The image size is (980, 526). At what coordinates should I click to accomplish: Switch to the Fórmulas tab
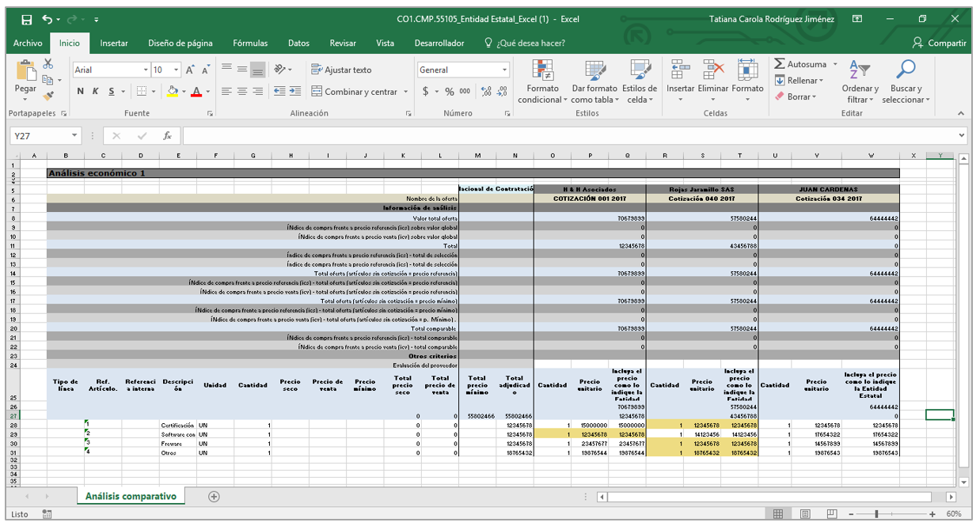(x=250, y=43)
